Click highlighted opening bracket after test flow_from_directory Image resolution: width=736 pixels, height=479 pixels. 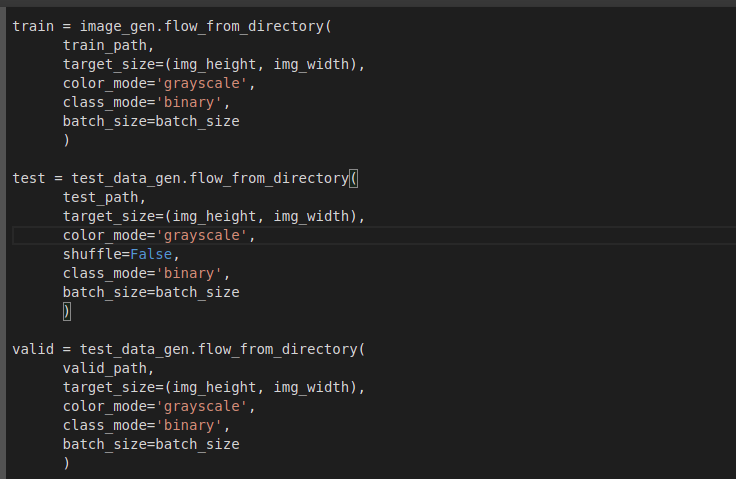coord(353,178)
